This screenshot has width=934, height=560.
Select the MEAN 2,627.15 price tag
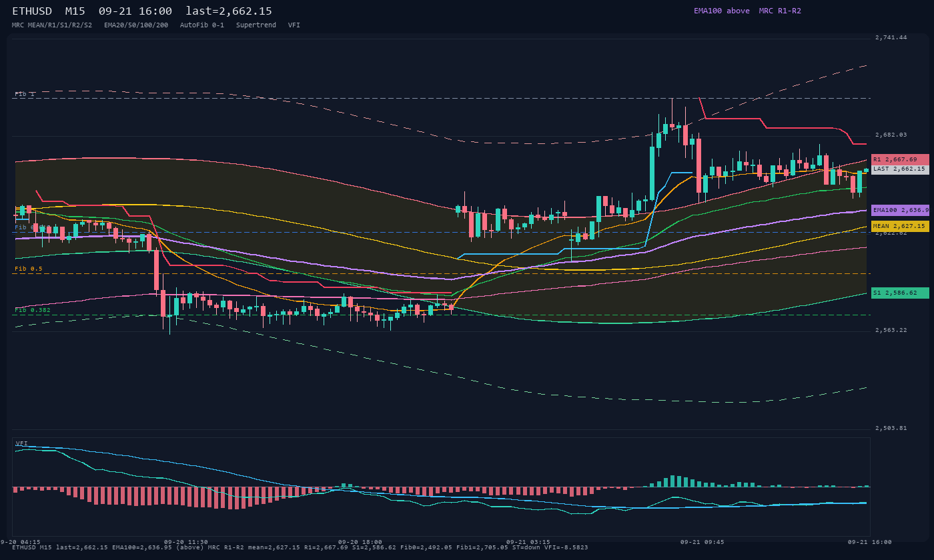[900, 227]
